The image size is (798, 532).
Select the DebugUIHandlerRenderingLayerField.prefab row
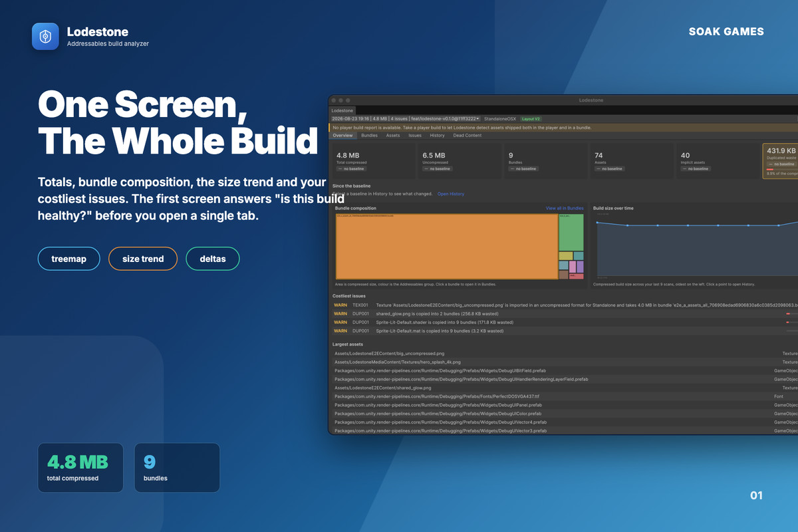[564, 379]
